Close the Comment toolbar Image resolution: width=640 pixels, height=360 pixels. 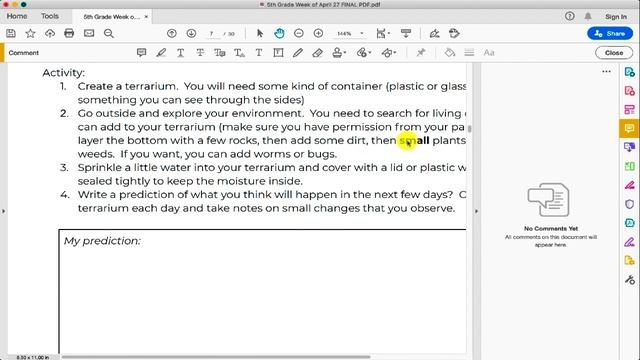tap(614, 53)
